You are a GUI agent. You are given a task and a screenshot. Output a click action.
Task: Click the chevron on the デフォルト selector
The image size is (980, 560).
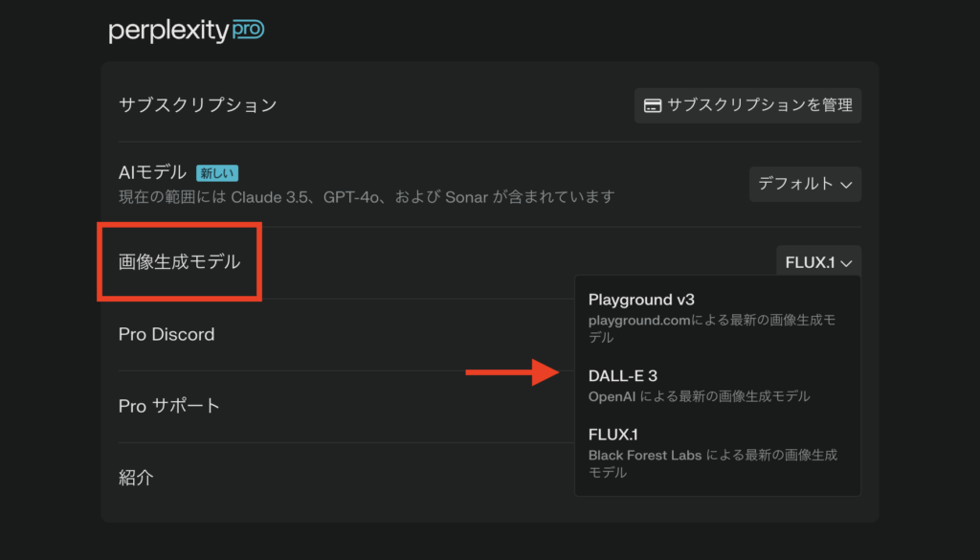click(845, 185)
